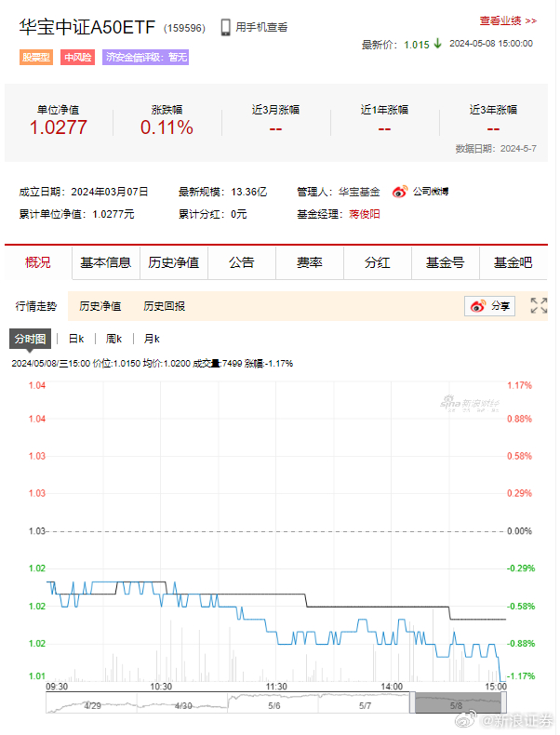
Task: Select 历史回报 sub-tab
Action: point(165,306)
